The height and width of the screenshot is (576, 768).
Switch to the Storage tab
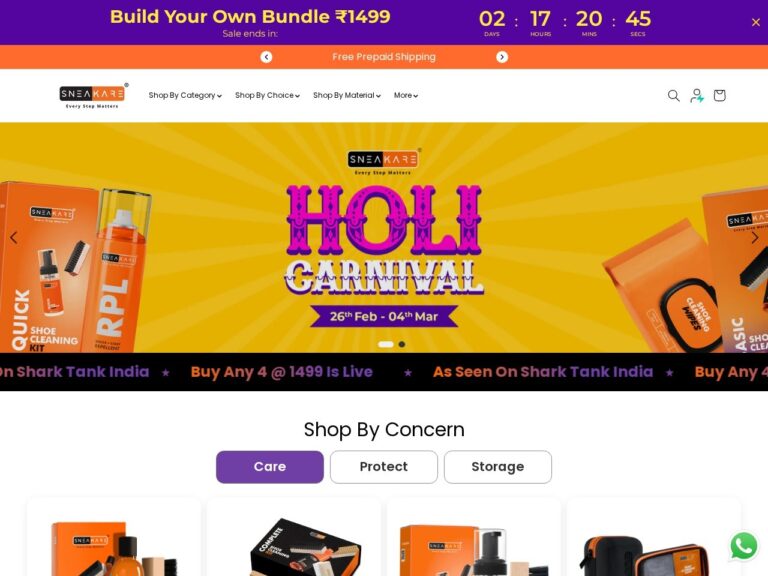(x=498, y=467)
